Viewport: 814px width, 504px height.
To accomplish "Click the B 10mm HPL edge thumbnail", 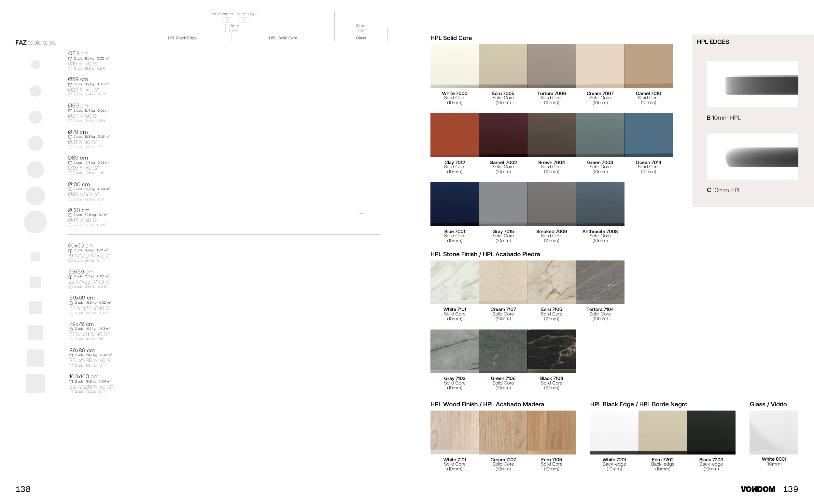I will tap(752, 84).
